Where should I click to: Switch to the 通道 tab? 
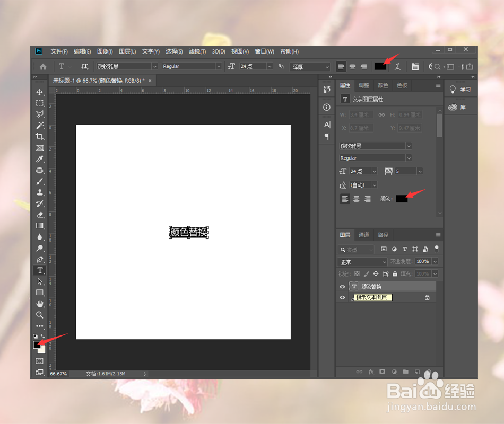click(x=364, y=235)
